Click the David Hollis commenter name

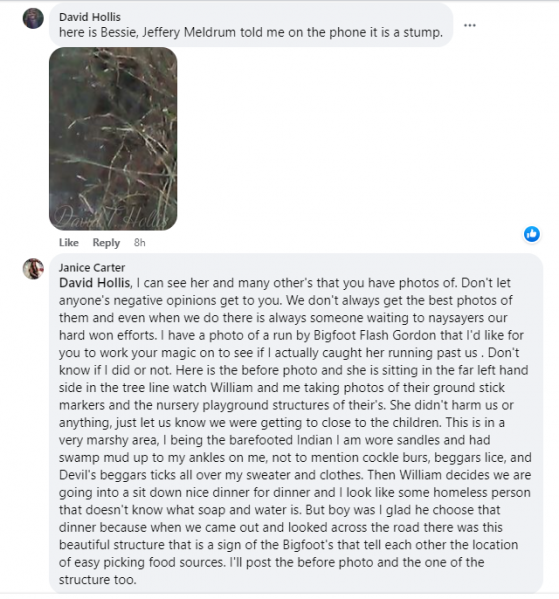point(90,17)
